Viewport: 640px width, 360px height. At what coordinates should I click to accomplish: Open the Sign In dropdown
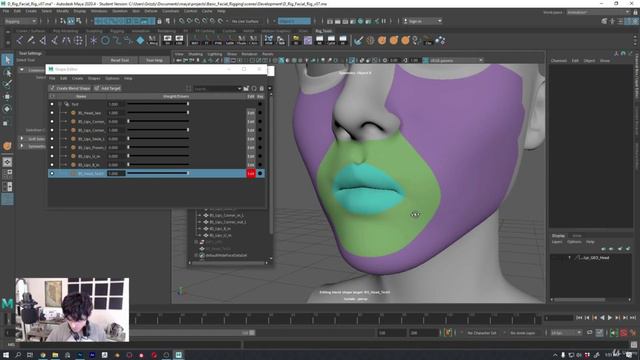click(x=422, y=21)
